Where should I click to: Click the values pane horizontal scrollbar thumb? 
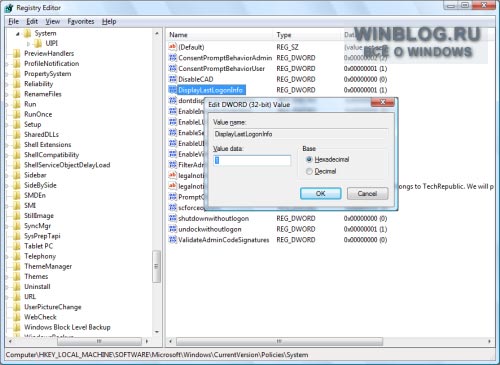(x=279, y=341)
